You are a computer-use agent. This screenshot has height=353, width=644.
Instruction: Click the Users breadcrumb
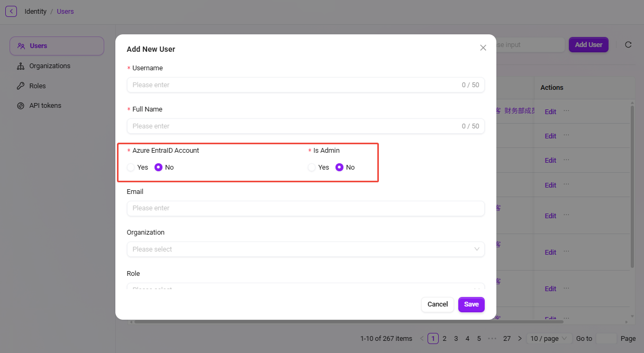(65, 11)
